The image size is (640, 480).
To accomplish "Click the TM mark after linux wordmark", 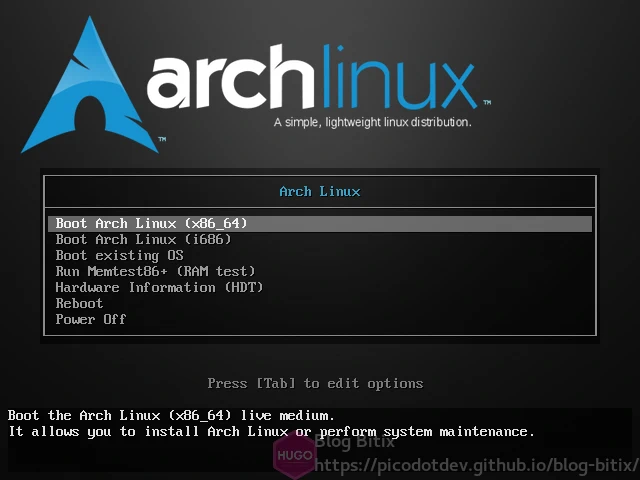I will tap(487, 103).
